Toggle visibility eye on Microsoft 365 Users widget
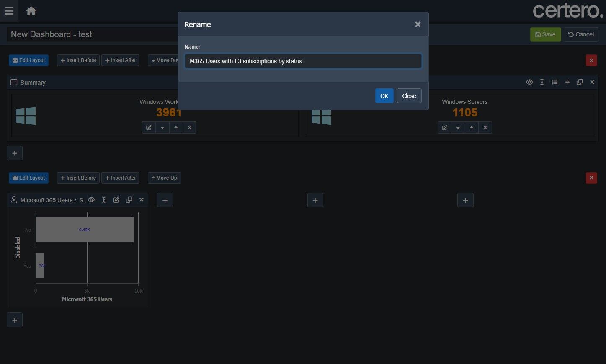 click(x=91, y=200)
